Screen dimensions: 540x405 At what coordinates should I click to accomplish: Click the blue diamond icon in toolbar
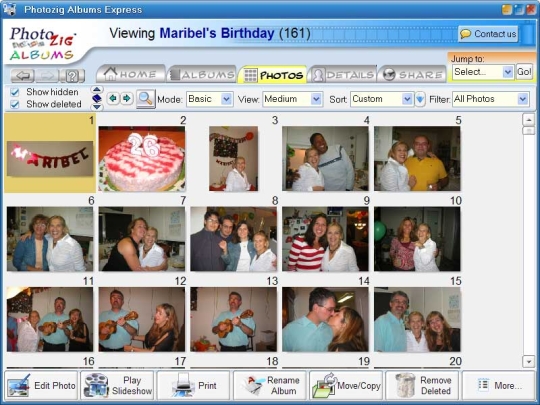(x=97, y=98)
